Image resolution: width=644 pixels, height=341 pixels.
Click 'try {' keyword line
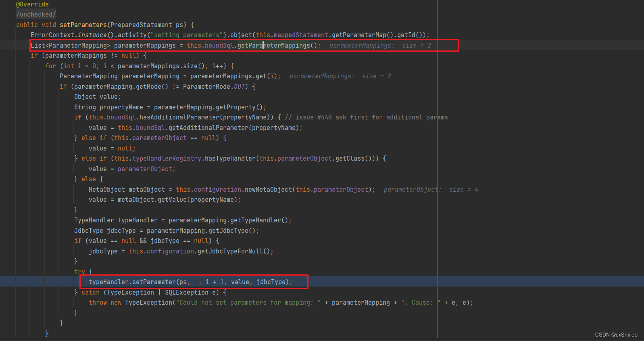click(83, 272)
